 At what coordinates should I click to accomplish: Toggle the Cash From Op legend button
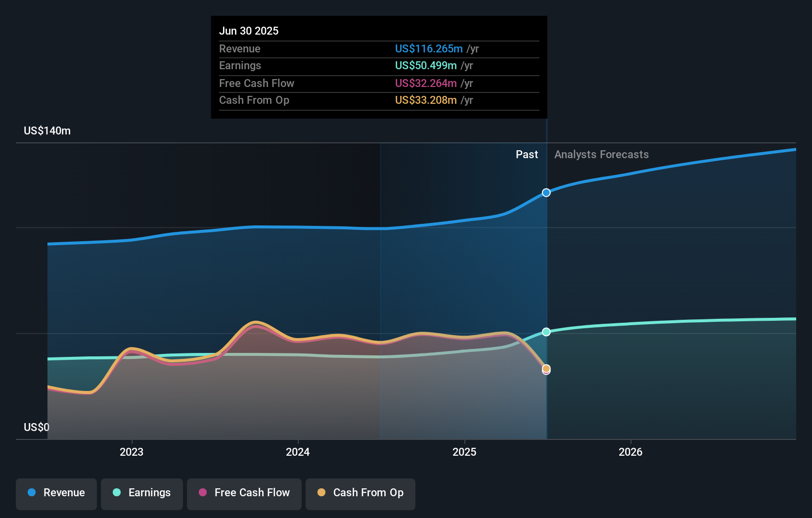[361, 494]
